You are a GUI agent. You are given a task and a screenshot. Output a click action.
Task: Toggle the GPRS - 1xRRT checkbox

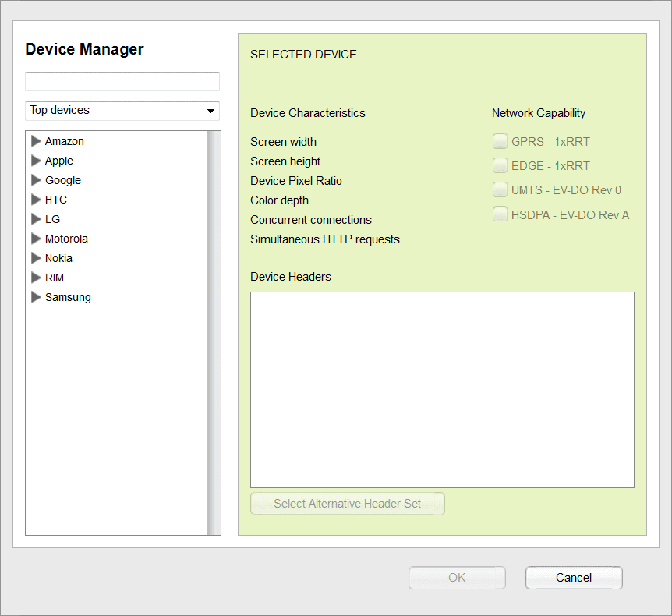[x=500, y=141]
